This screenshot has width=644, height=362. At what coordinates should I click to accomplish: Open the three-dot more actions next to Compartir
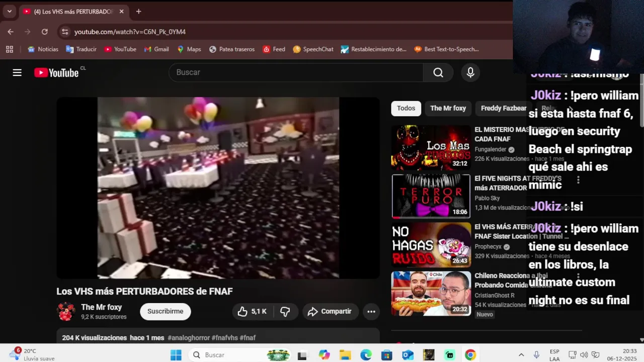pos(371,311)
